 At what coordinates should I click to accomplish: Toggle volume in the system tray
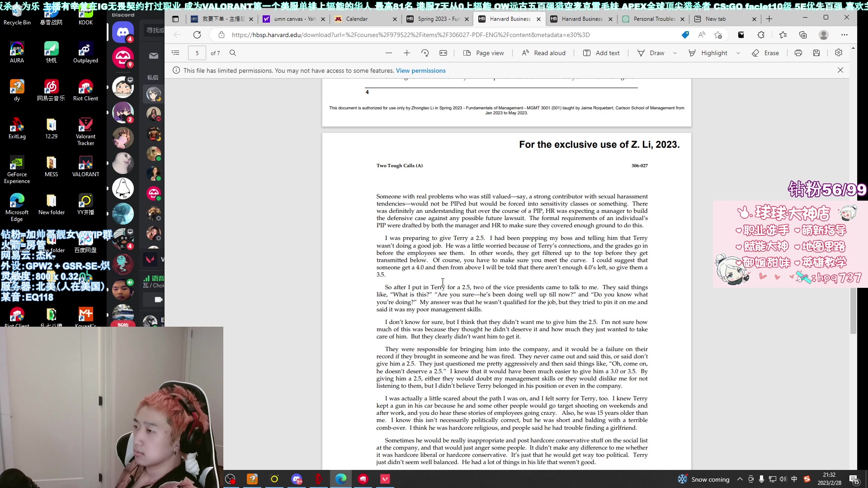coord(783,479)
